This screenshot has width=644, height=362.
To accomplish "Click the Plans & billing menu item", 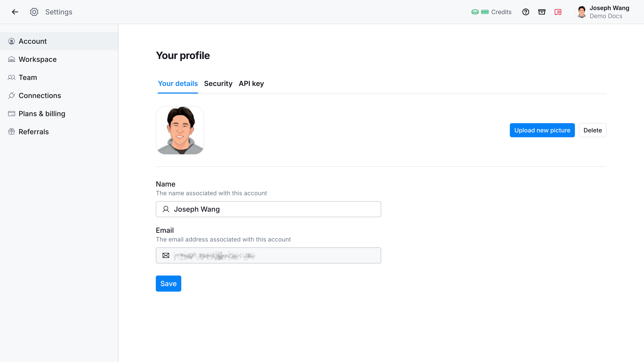I will tap(42, 114).
